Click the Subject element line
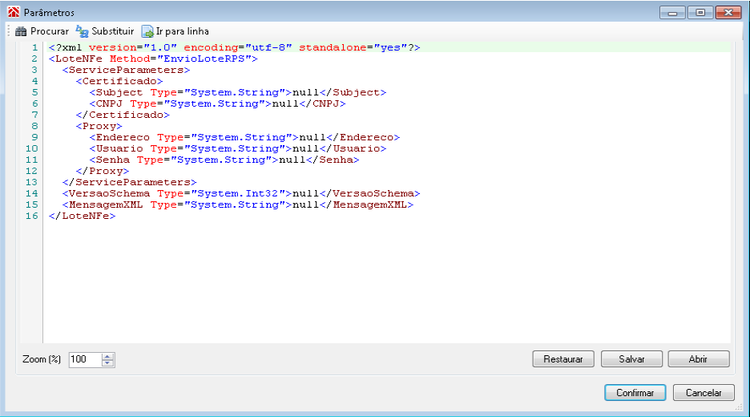The height and width of the screenshot is (417, 750). point(238,93)
